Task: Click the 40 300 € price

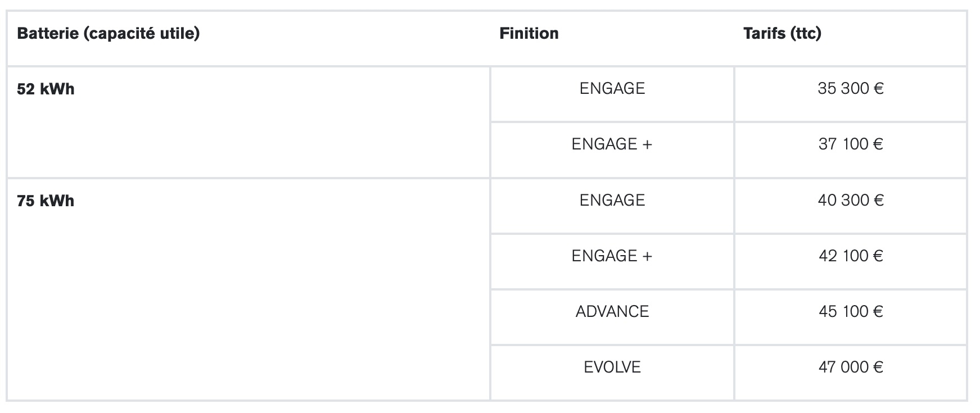Action: pyautogui.click(x=850, y=201)
